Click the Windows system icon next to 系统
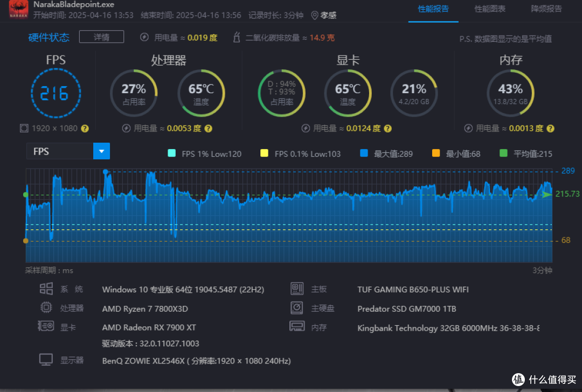Viewport: 582px width, 392px height. (x=46, y=289)
